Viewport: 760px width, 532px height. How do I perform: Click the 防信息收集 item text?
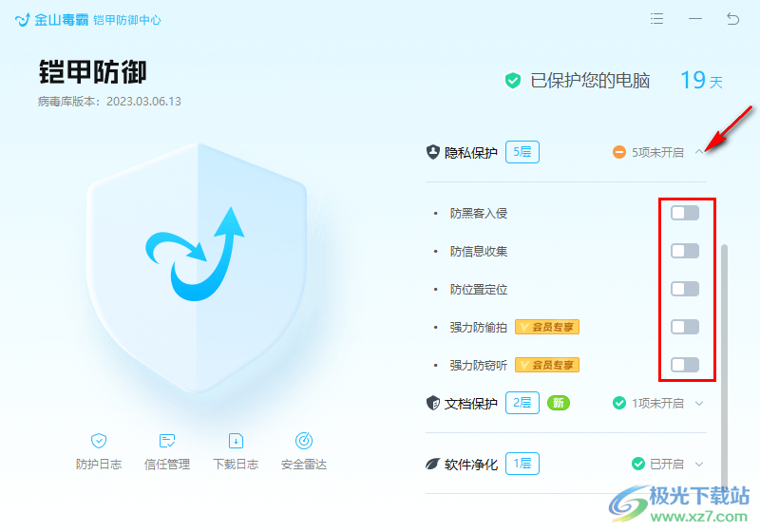click(x=479, y=251)
